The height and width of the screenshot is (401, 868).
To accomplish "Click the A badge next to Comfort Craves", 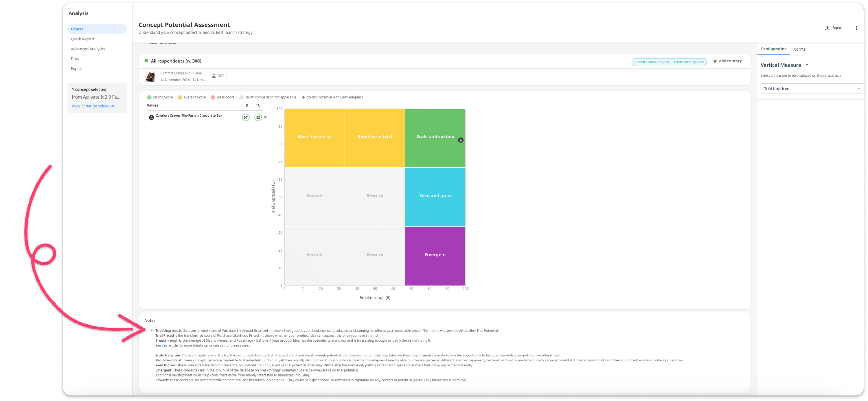I will [151, 117].
